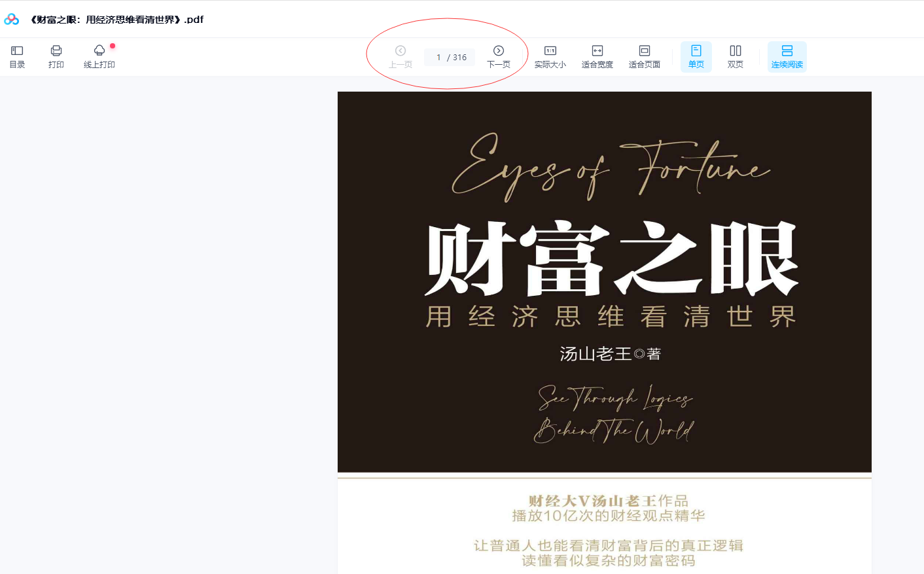Enable 单页 single-page layout
The width and height of the screenshot is (924, 574).
[696, 56]
